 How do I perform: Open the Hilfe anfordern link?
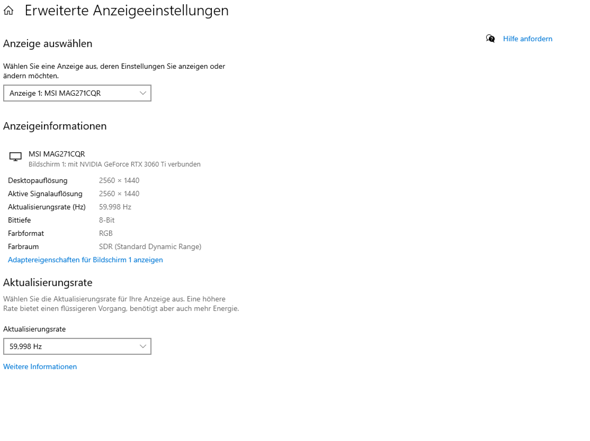click(528, 39)
